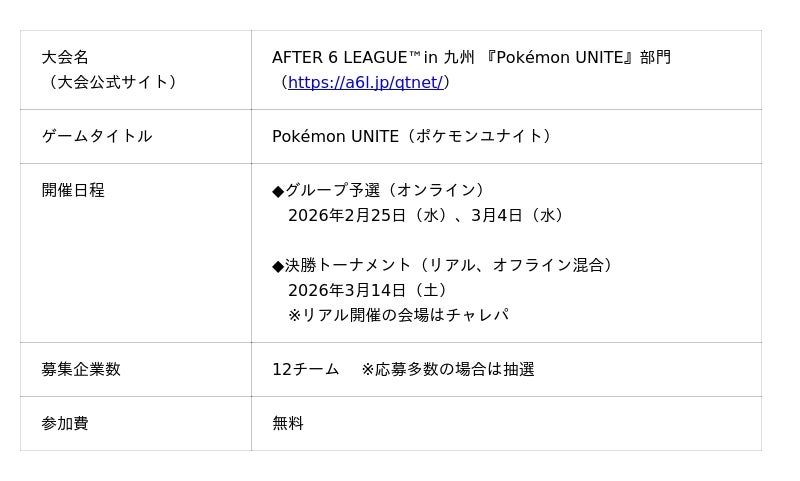Click the 大会名 row label
800x481 pixels.
(x=65, y=57)
